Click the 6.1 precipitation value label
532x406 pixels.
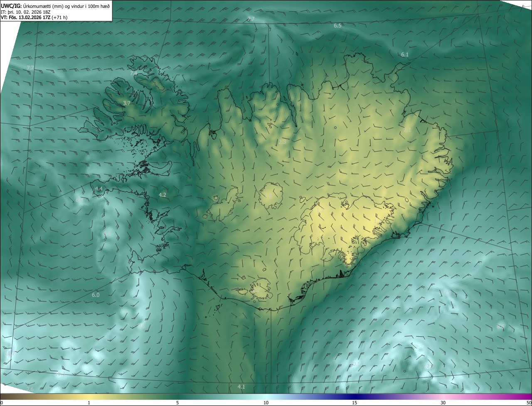pos(405,55)
